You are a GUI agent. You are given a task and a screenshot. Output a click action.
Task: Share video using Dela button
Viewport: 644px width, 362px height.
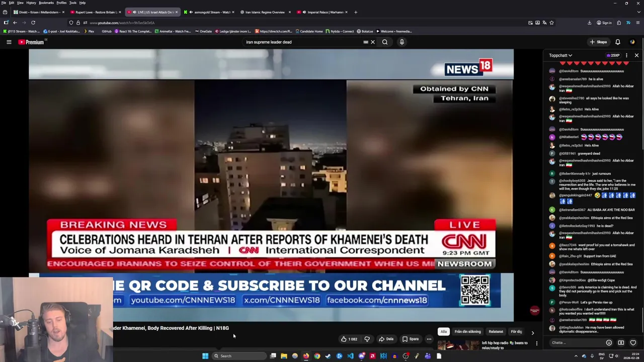[x=386, y=339]
